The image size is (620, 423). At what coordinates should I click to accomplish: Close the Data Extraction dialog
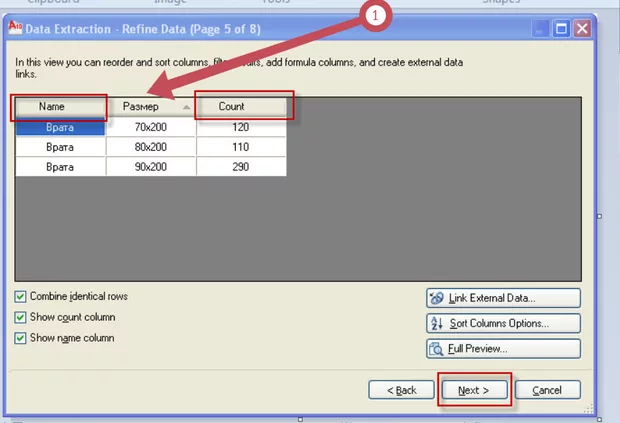point(582,28)
